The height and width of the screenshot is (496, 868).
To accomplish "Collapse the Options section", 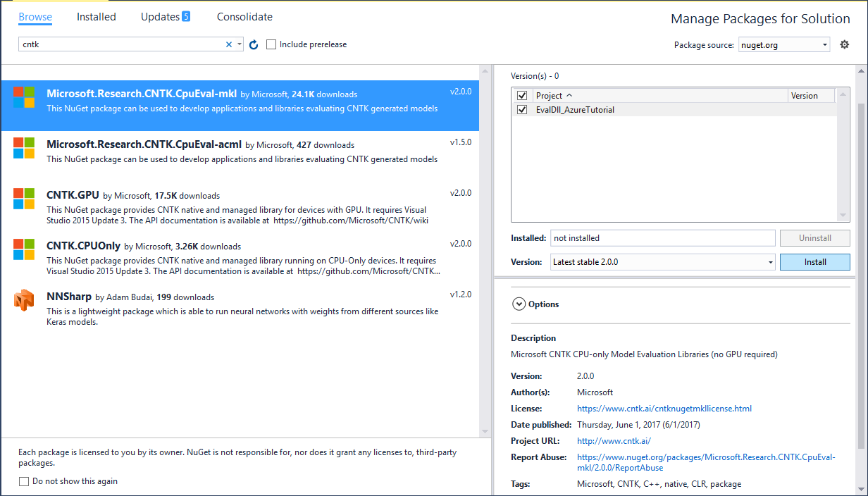I will point(519,304).
